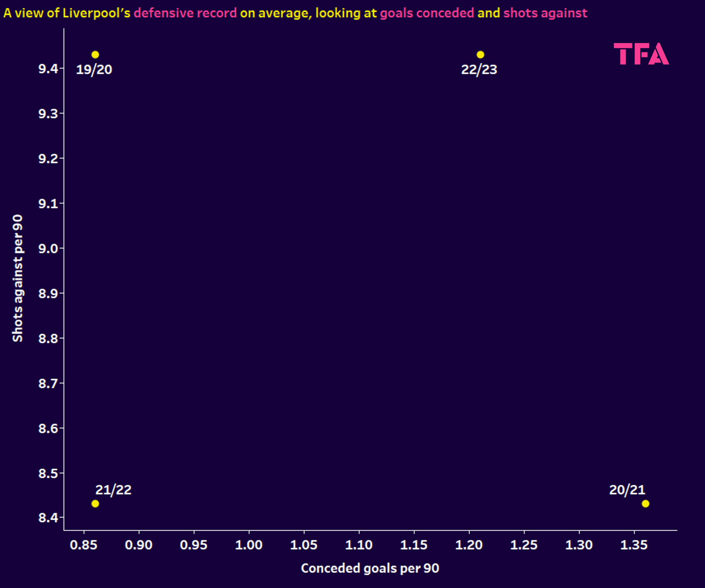Select the '19/20' point label
705x588 pixels.
(94, 70)
